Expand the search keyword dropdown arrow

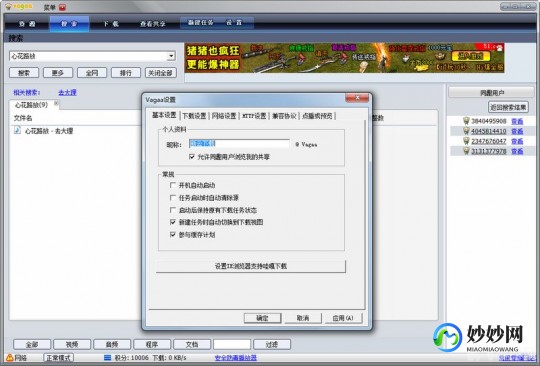coord(171,56)
